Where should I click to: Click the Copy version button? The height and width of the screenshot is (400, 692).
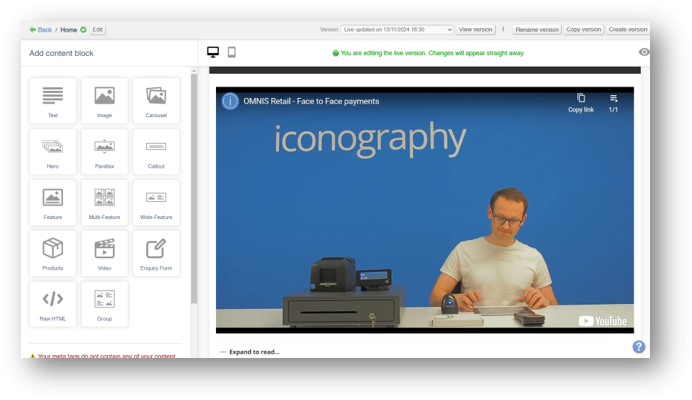(583, 30)
